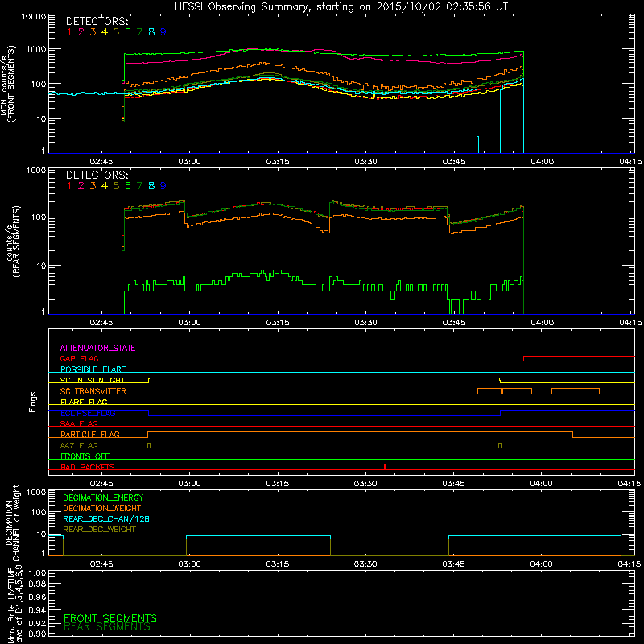Click the REAR_DEC_CHAN/128 legend label
644x644 pixels.
coord(106,519)
